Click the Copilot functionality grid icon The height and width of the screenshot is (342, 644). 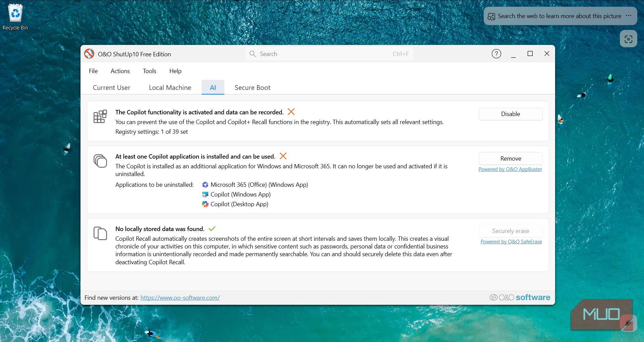[100, 116]
